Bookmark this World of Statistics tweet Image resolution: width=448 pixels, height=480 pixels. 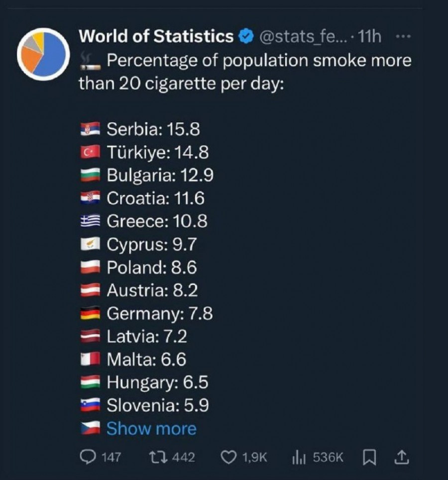[x=369, y=457]
